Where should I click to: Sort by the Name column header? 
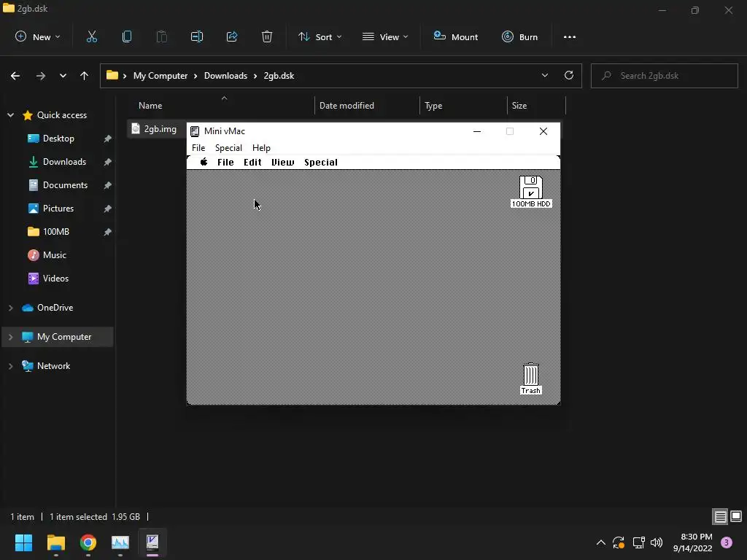(150, 106)
